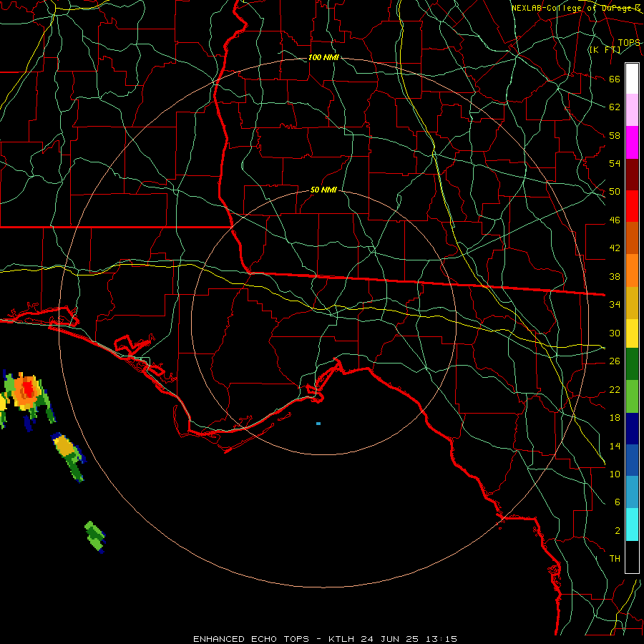Select the dark red legend swatch
This screenshot has width=644, height=644.
click(632, 175)
